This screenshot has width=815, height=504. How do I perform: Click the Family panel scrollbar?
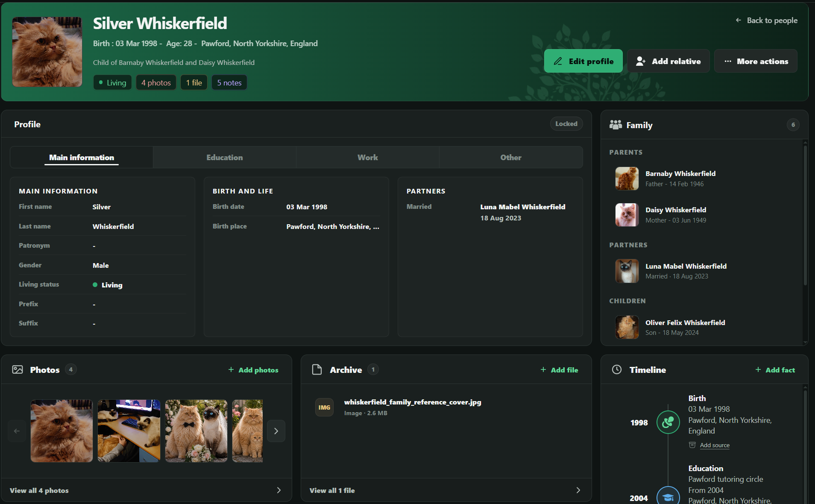(805, 216)
